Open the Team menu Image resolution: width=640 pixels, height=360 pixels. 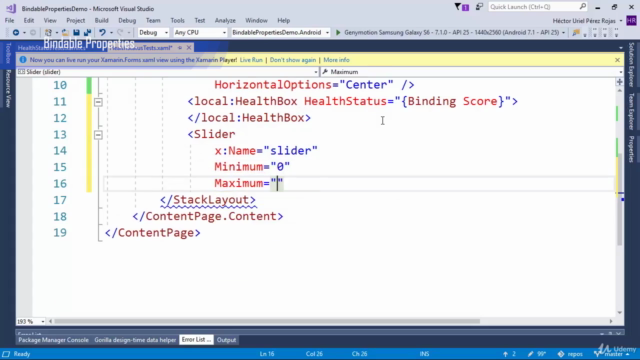pyautogui.click(x=153, y=20)
